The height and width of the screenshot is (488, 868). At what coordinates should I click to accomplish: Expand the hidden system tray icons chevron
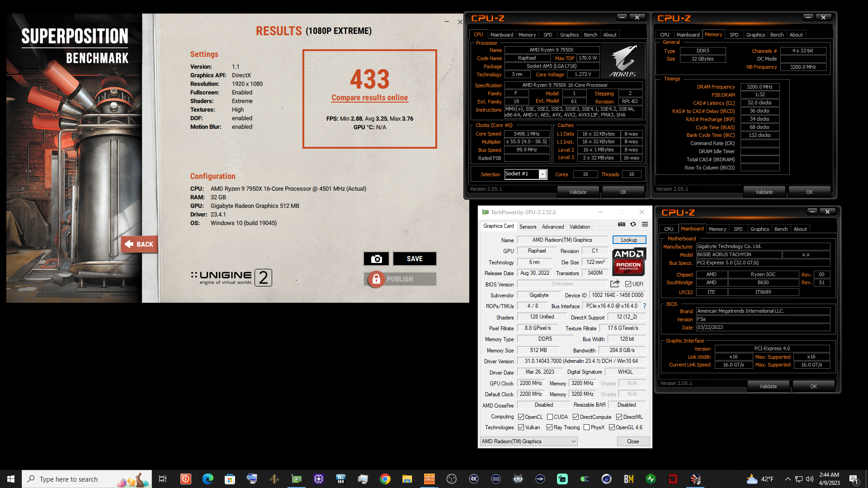pos(788,479)
